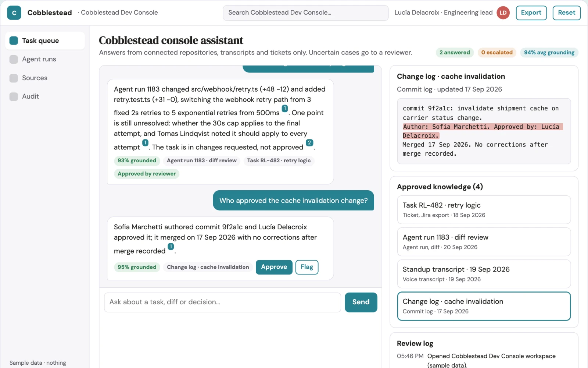Select the Agent run 1183 diff review card

tap(484, 242)
